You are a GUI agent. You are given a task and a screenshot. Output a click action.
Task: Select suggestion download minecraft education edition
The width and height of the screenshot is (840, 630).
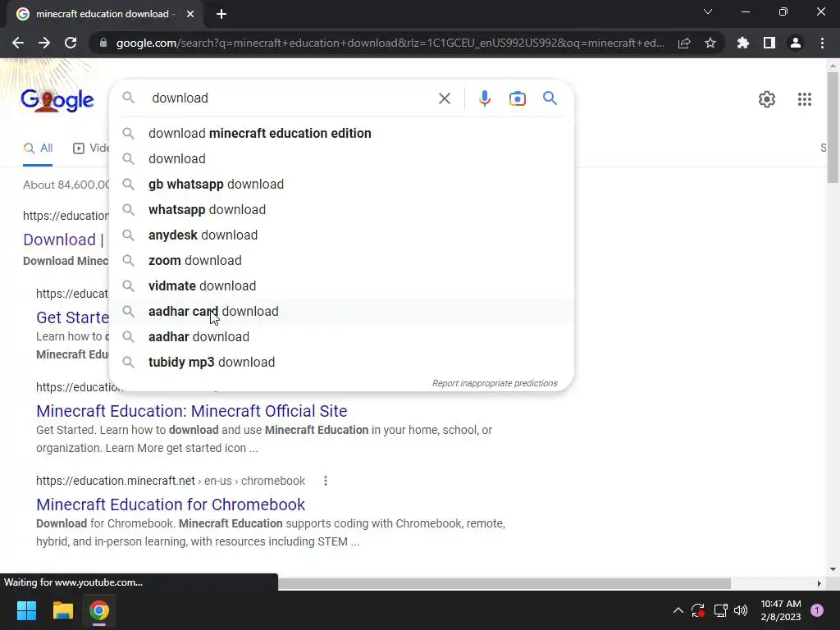click(x=341, y=134)
